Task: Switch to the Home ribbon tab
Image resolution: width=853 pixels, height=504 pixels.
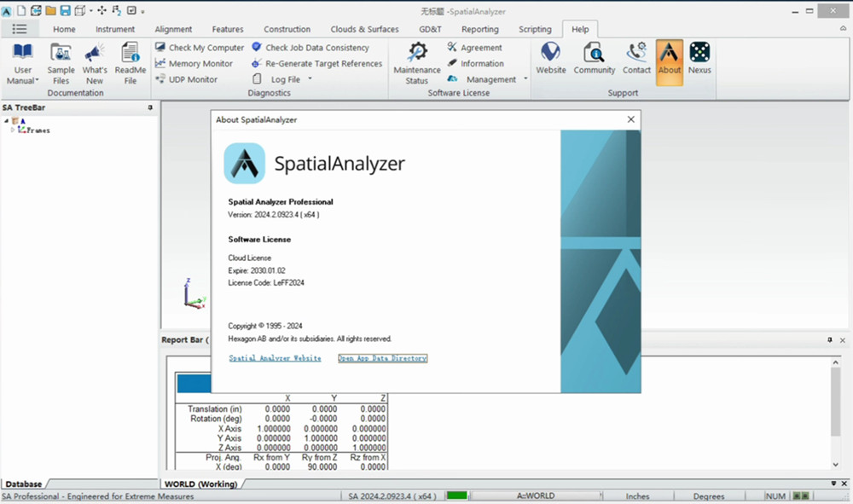Action: point(64,29)
